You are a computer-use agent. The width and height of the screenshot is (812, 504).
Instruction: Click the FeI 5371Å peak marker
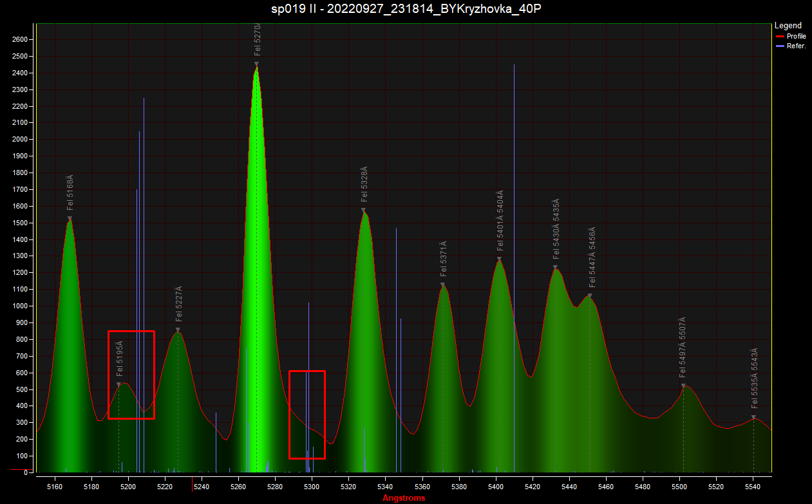tap(442, 285)
